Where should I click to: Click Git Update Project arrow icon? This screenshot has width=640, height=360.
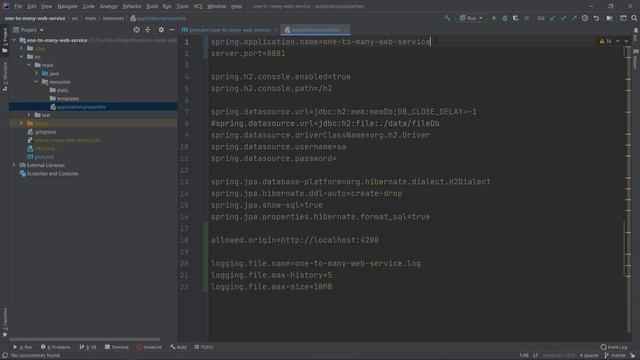pos(553,18)
